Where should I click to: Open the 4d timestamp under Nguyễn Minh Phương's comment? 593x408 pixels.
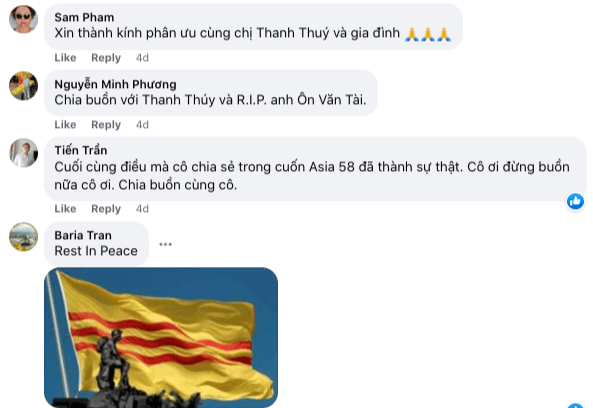142,125
